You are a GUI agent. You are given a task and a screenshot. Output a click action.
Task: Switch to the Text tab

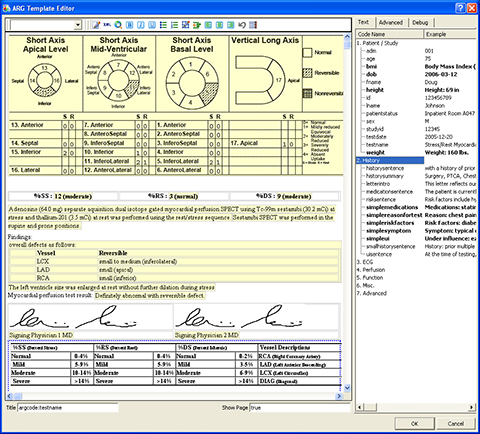point(363,22)
